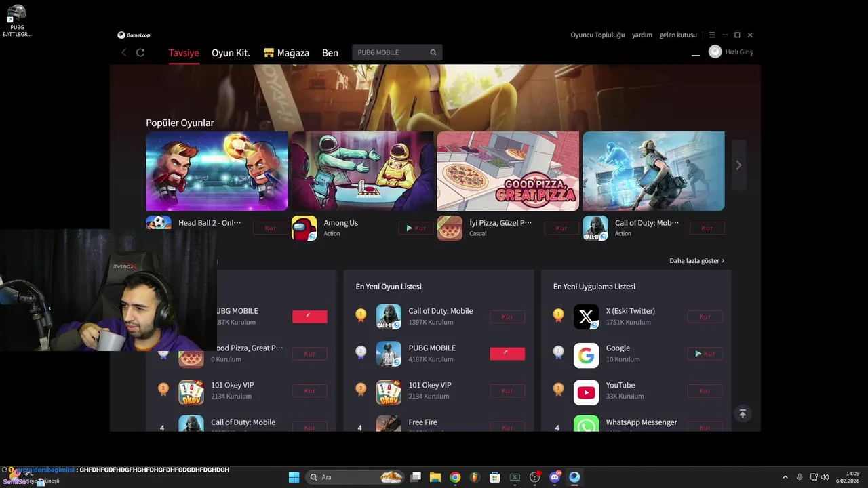Screen dimensions: 868x488
Task: Open the Head Ball 2 banner thumbnail
Action: click(x=217, y=171)
